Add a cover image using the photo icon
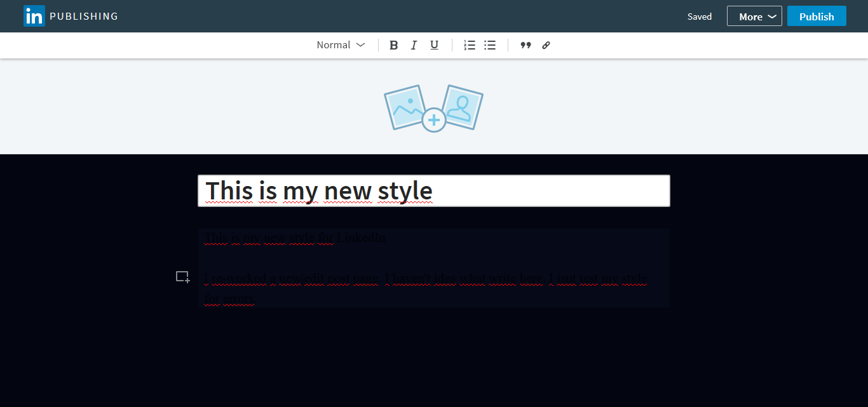868x407 pixels. [x=433, y=108]
